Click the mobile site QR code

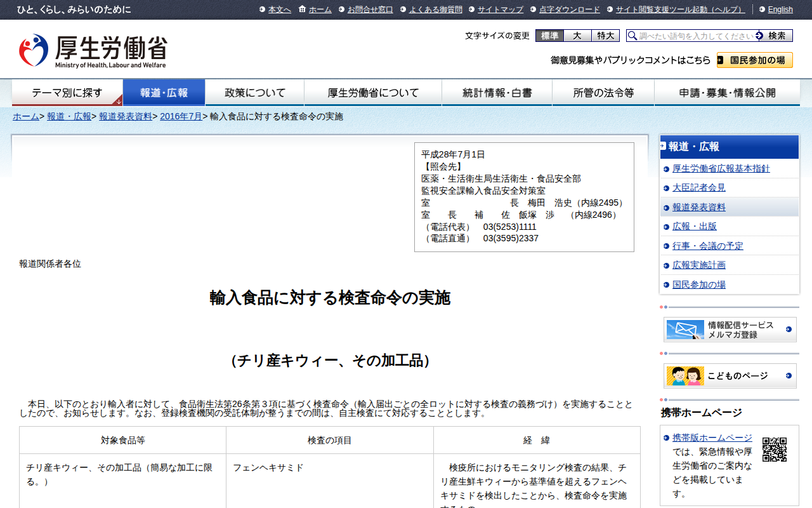[x=774, y=450]
